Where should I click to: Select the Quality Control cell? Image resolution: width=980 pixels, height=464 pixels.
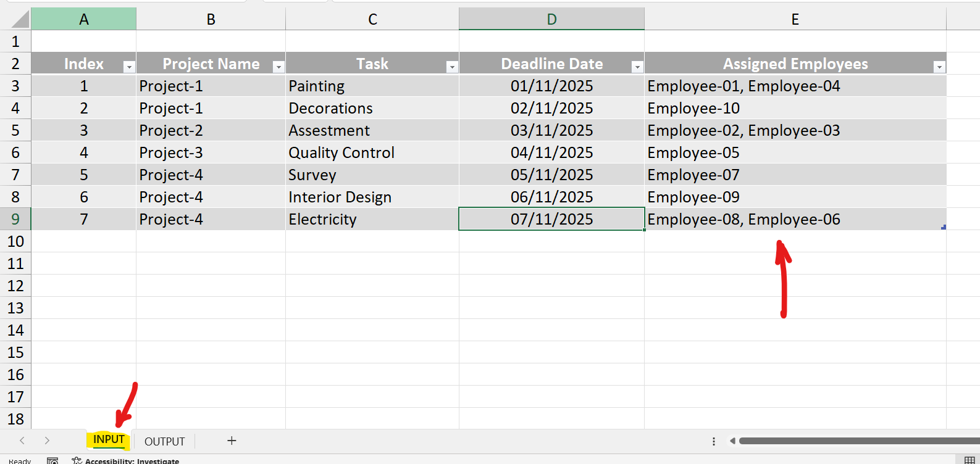click(x=372, y=152)
